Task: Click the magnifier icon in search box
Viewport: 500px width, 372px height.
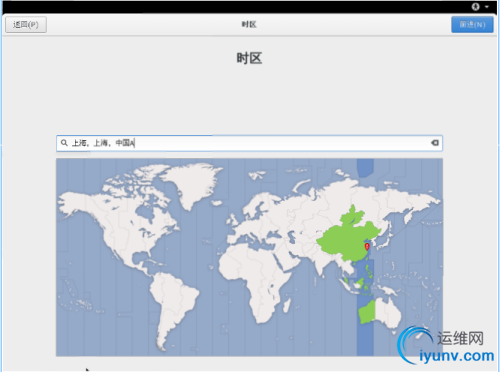Action: click(64, 143)
